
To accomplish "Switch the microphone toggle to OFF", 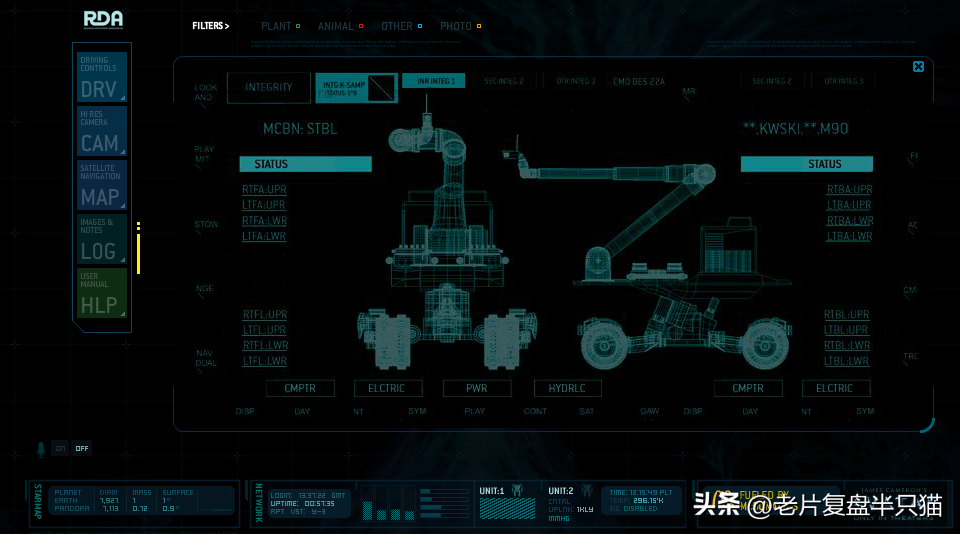I will (x=82, y=449).
